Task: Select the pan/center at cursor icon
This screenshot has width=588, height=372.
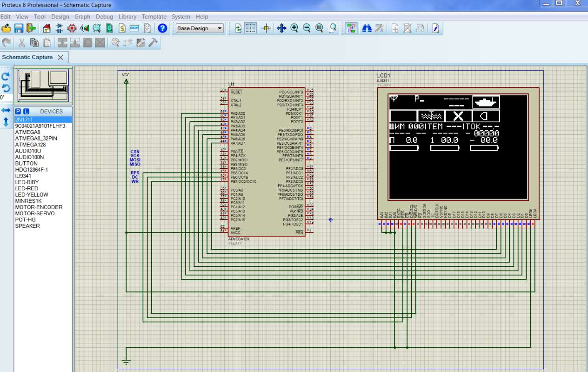Action: tap(281, 28)
